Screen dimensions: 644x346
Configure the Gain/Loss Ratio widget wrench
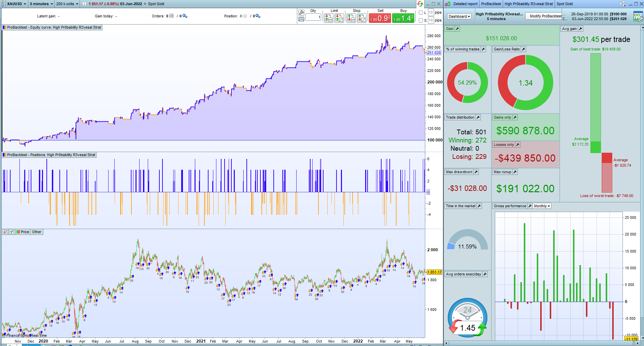click(x=524, y=49)
